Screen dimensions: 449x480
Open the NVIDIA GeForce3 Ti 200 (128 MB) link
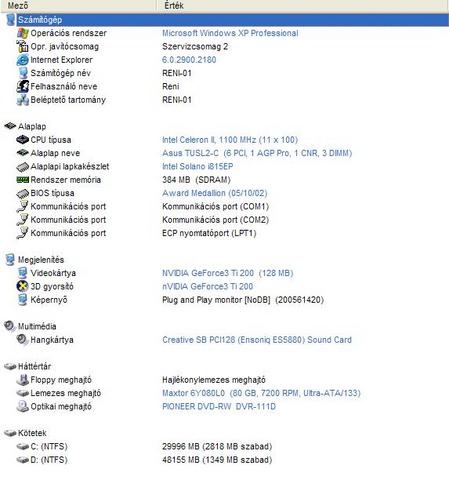[x=228, y=273]
